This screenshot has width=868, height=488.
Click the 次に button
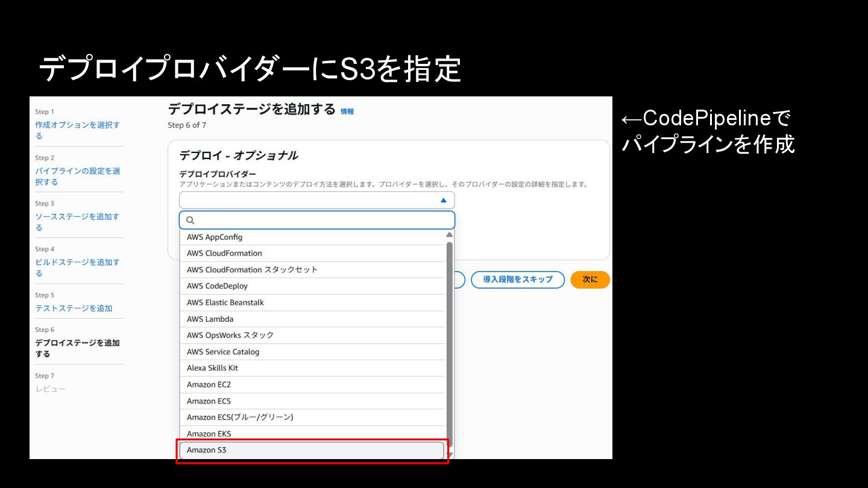click(x=590, y=280)
